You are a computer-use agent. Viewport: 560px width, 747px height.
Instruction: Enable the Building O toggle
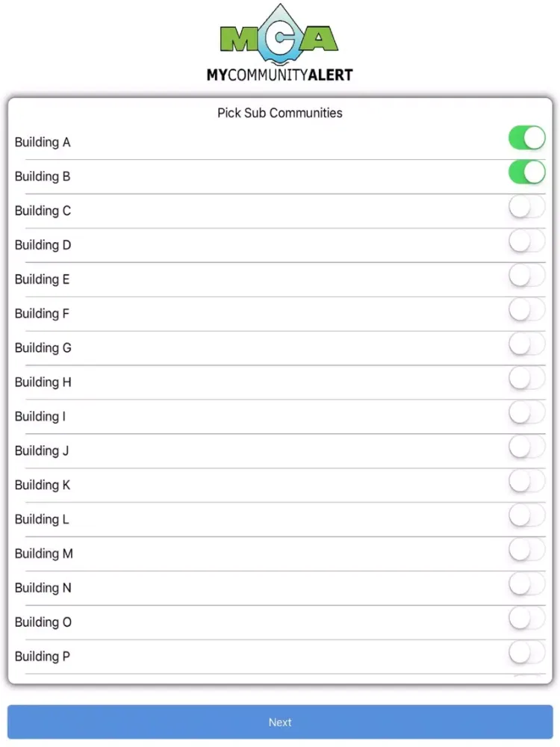(x=526, y=619)
